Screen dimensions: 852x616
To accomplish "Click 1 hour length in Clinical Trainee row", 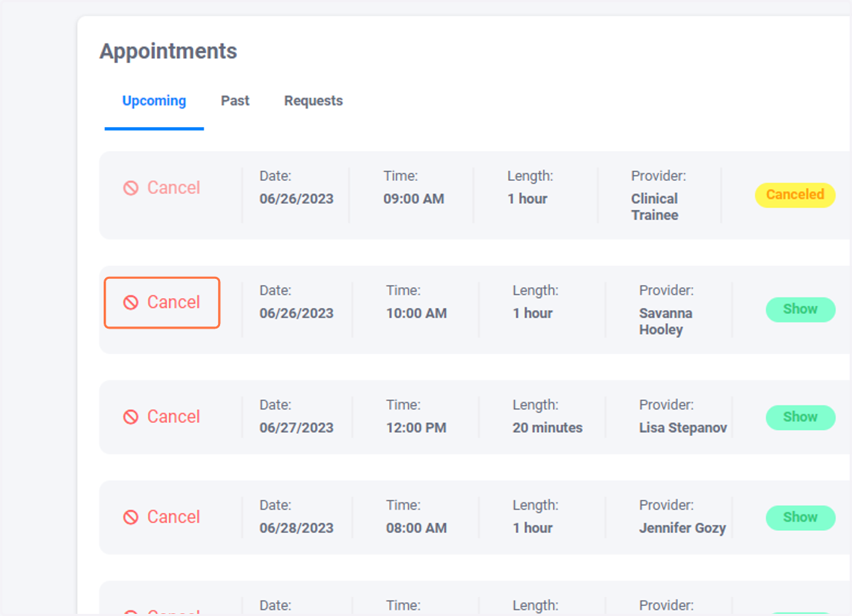I will [x=528, y=199].
